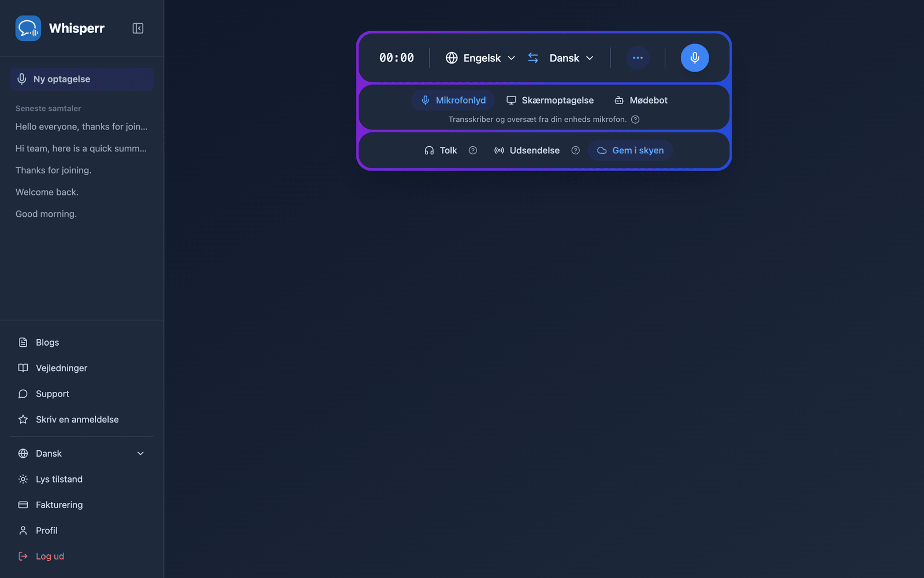Viewport: 924px width, 578px height.
Task: Click the globe icon beside sidebar Dansk
Action: [x=23, y=454]
